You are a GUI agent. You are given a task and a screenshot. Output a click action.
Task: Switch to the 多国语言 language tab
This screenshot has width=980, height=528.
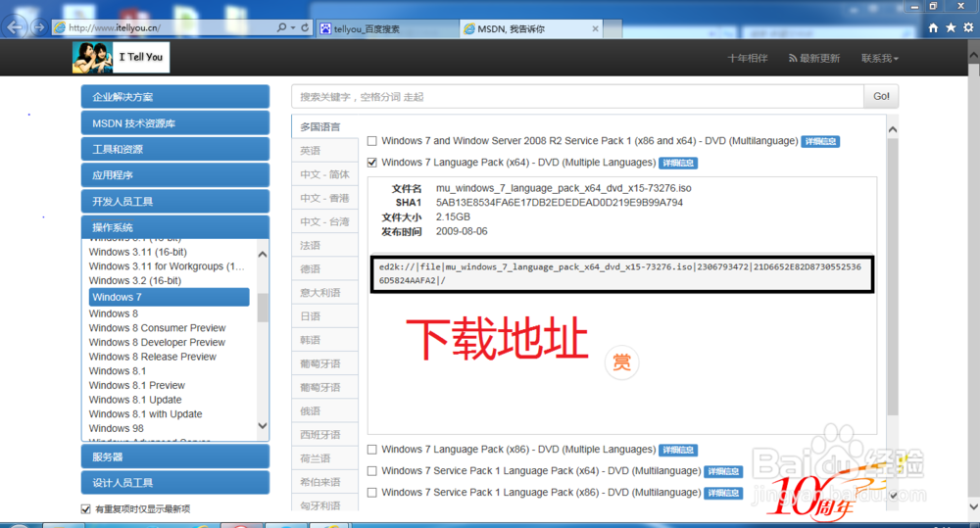(x=324, y=126)
